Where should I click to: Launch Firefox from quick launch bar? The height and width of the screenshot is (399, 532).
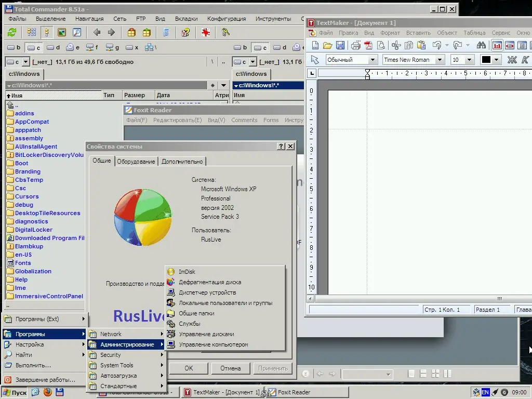click(48, 392)
